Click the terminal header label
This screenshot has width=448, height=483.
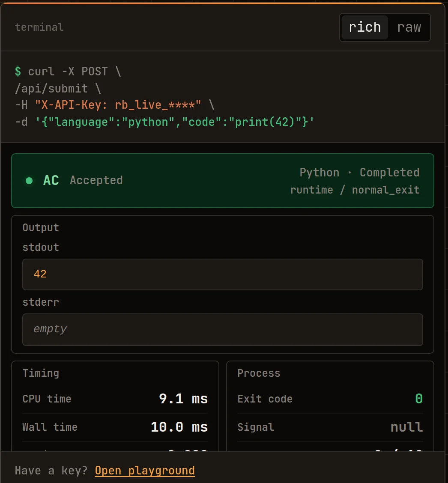click(x=39, y=27)
